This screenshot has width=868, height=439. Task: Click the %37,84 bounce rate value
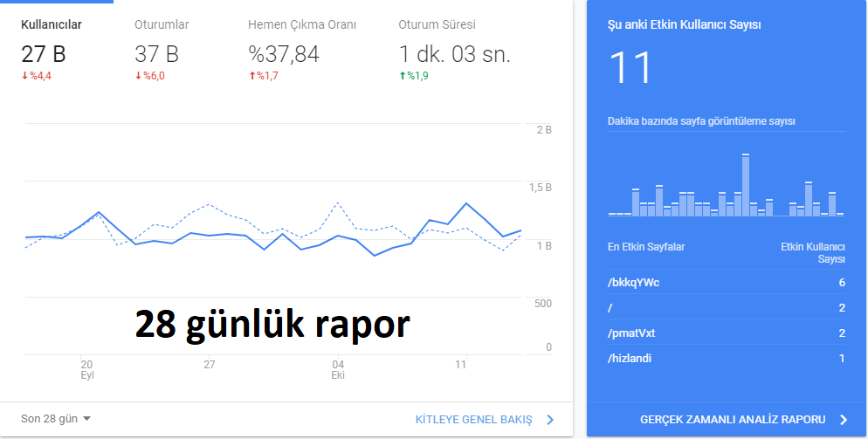tap(284, 54)
